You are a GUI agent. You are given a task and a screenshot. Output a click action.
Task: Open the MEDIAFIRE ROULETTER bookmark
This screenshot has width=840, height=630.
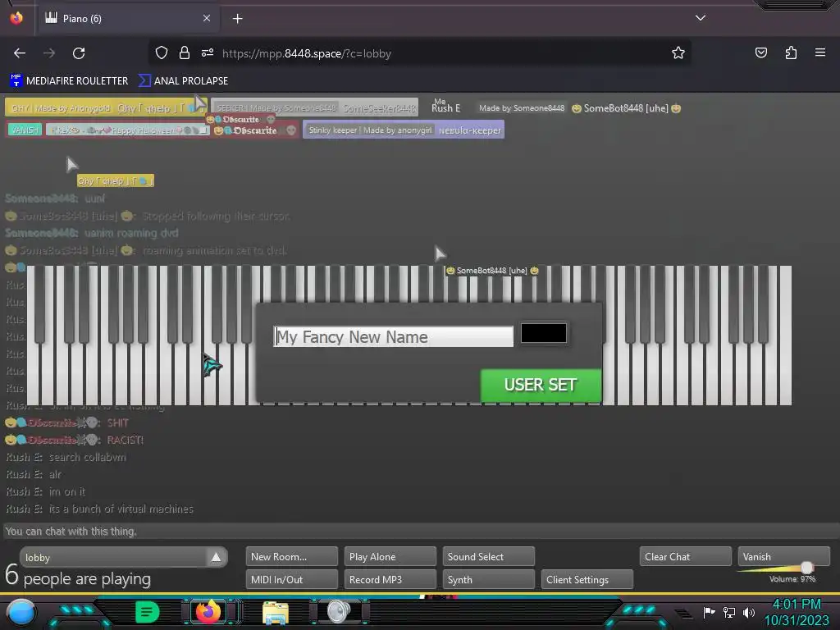69,81
